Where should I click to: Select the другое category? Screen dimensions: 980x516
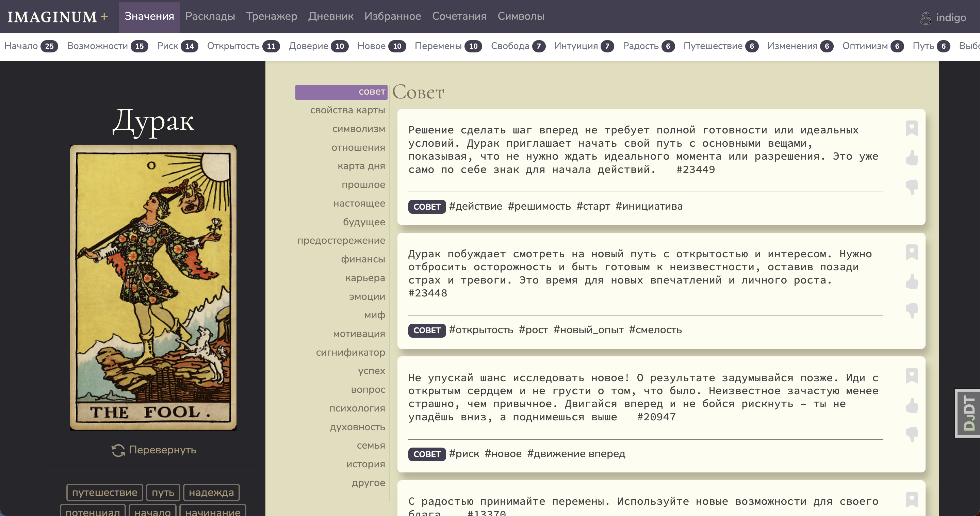click(368, 483)
